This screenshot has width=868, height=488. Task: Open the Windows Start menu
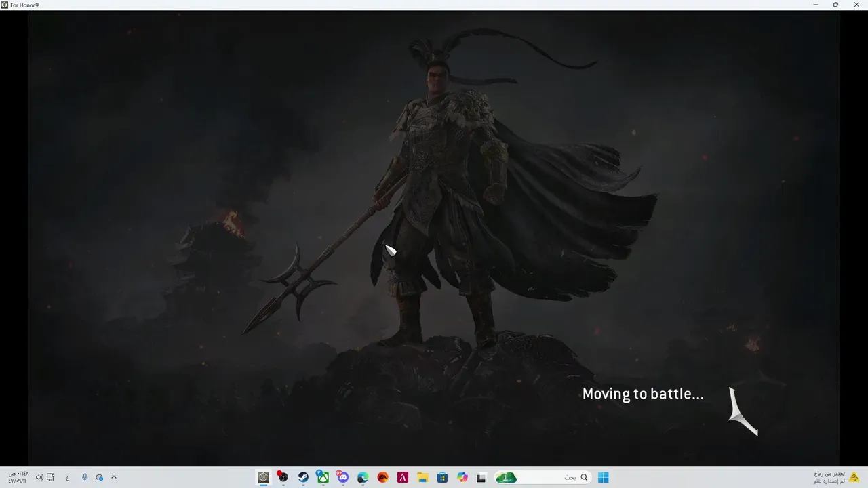tap(603, 477)
